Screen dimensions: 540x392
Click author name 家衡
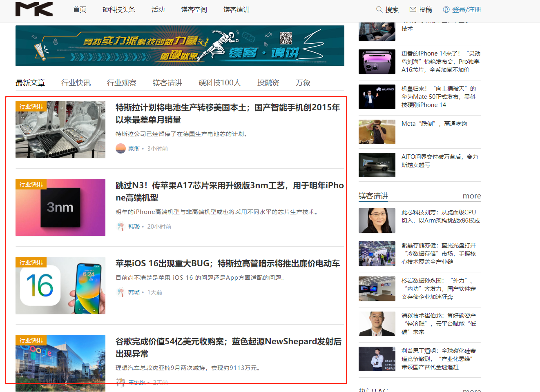point(134,149)
